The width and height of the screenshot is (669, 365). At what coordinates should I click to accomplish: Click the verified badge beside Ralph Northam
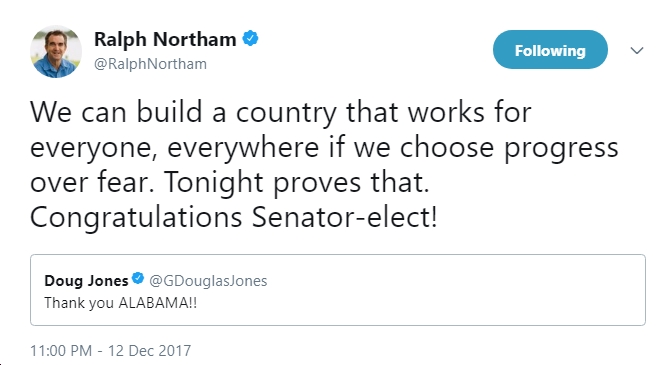(250, 38)
